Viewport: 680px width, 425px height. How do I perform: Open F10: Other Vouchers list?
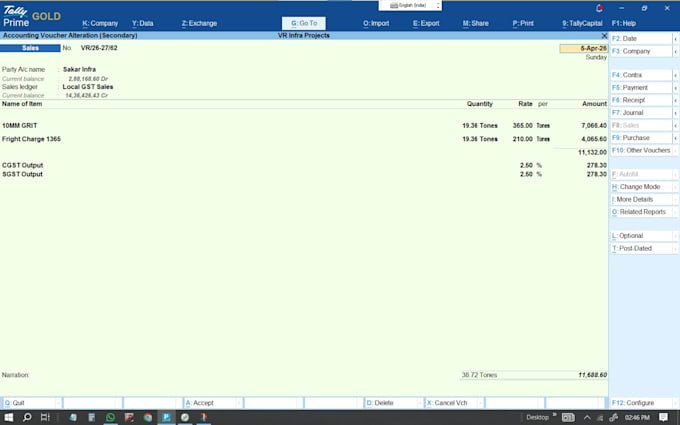point(641,150)
